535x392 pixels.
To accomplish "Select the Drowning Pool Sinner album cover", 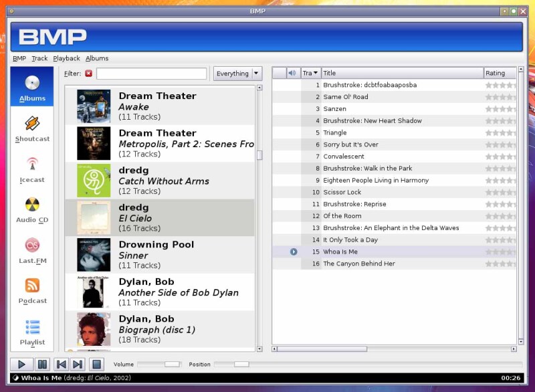I will coord(94,255).
